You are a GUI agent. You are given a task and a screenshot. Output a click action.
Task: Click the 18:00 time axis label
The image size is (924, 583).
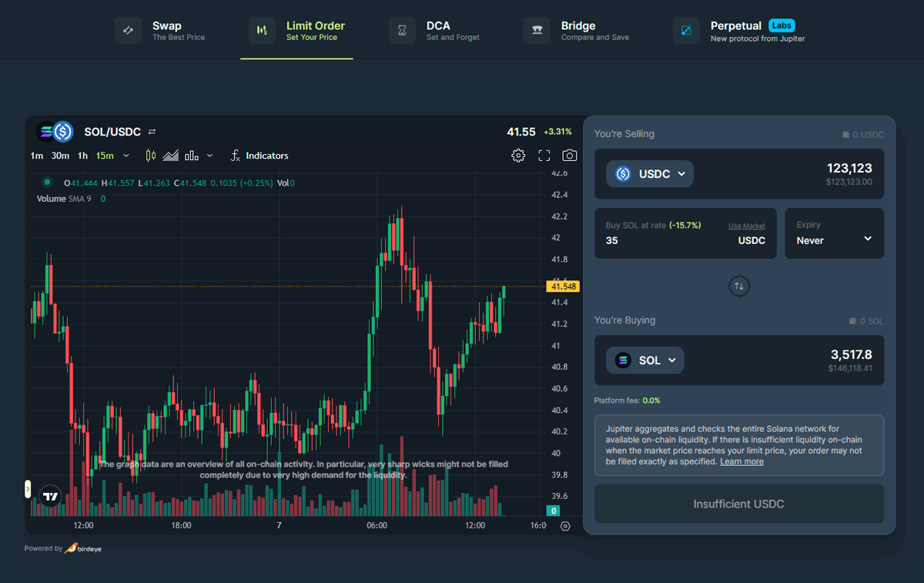181,526
